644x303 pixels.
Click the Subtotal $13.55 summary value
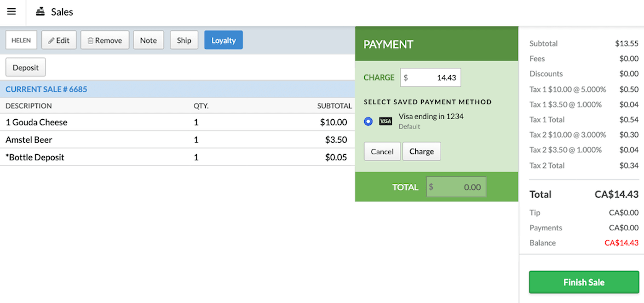pos(627,44)
